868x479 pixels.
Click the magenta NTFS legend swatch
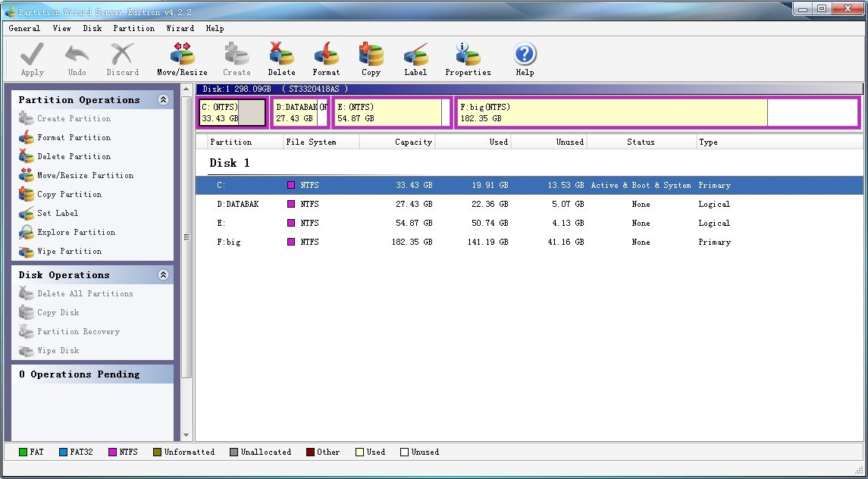coord(113,452)
